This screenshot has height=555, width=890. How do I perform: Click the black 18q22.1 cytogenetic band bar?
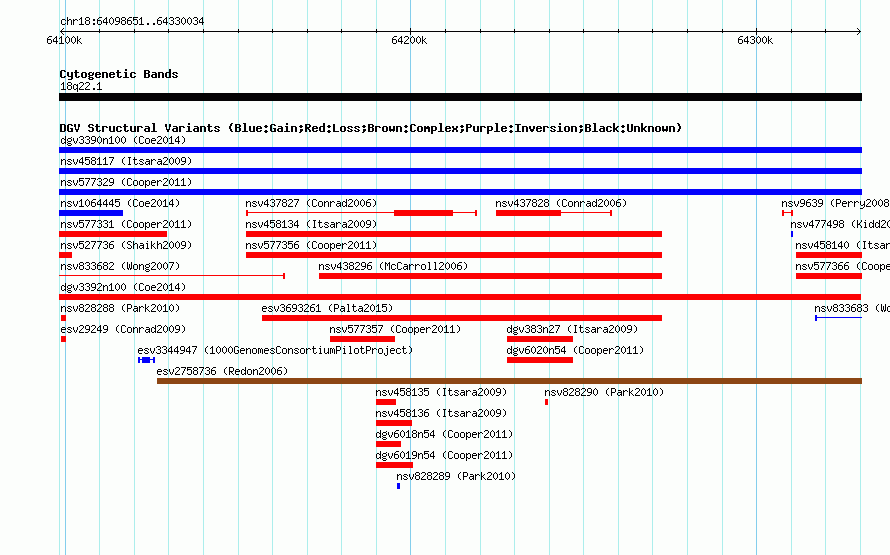point(460,97)
